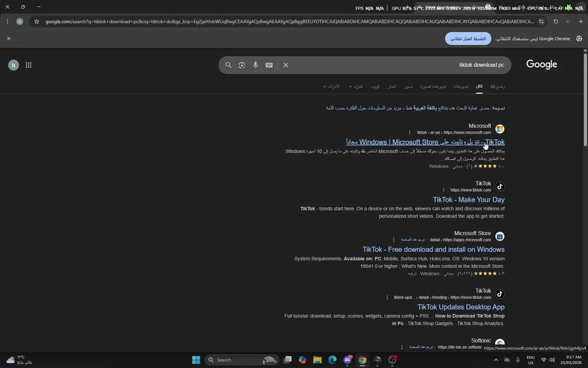Open the Google apps grid
Screen dimensions: 588x368
pyautogui.click(x=29, y=65)
